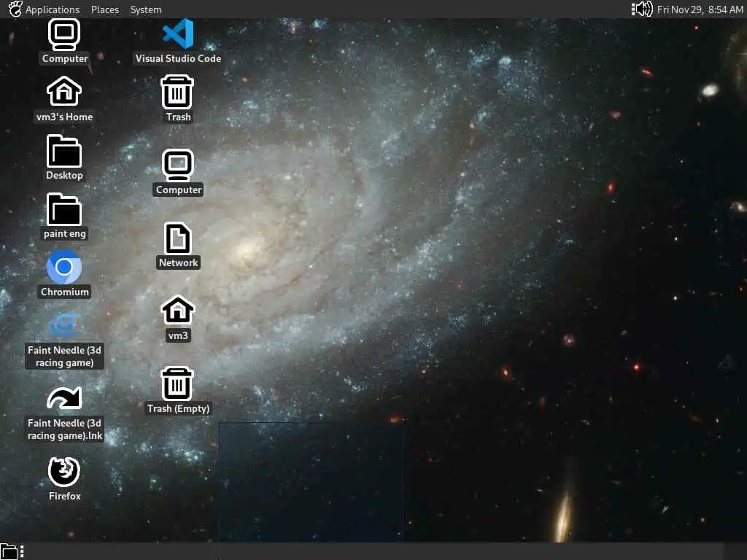The height and width of the screenshot is (560, 747).
Task: Open the paint eng folder
Action: point(64,209)
